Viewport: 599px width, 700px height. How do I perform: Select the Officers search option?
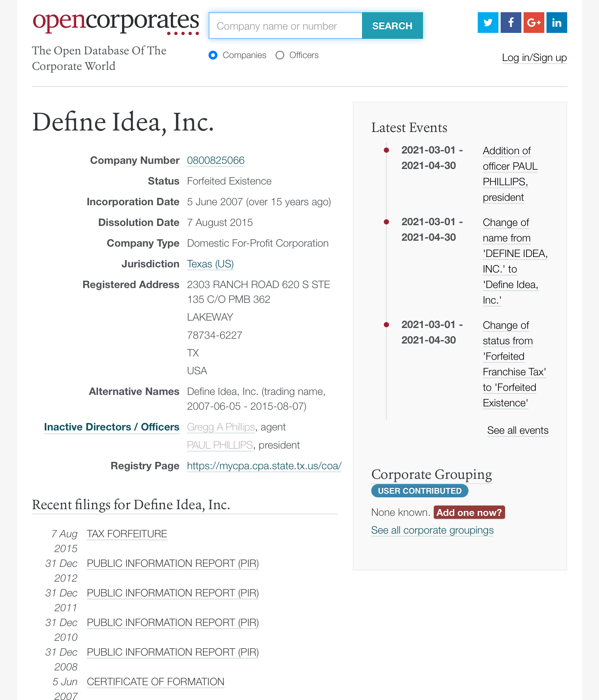pyautogui.click(x=280, y=55)
